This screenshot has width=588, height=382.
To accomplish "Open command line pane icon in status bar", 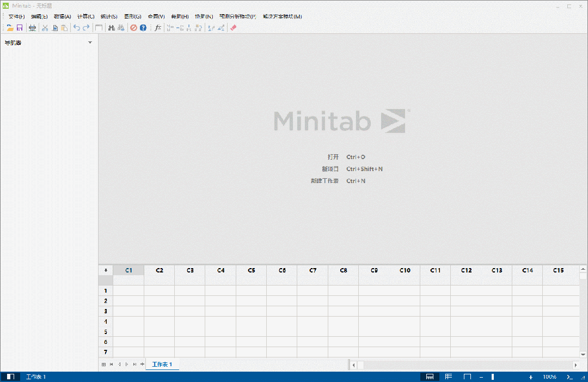I will (570, 377).
